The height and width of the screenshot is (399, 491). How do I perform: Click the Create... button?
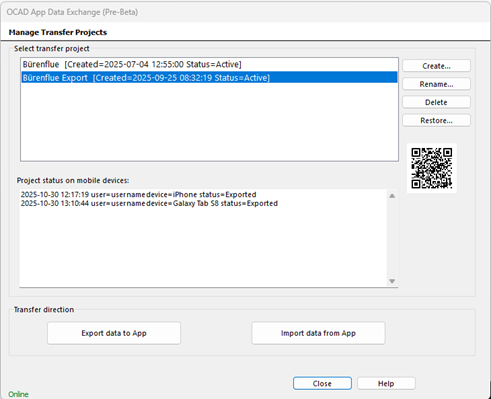[x=436, y=66]
